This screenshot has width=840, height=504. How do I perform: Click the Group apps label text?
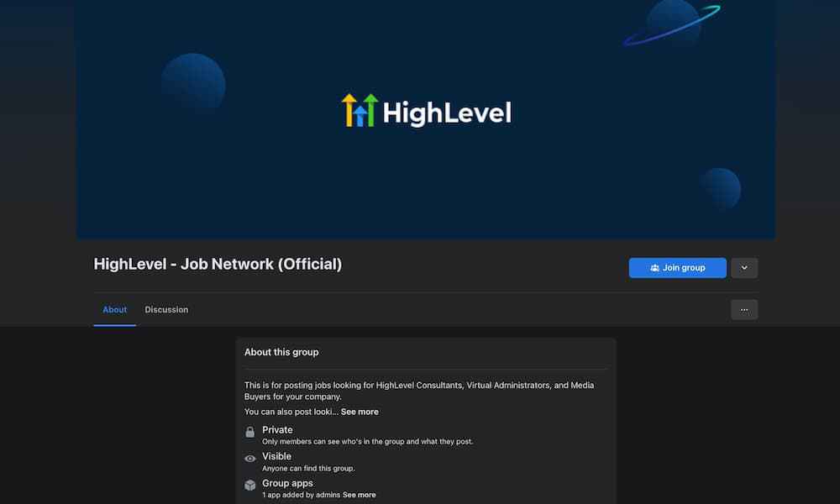click(287, 483)
